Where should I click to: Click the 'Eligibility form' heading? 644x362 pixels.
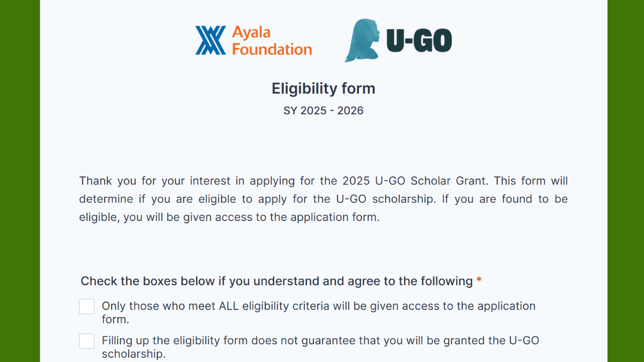324,88
